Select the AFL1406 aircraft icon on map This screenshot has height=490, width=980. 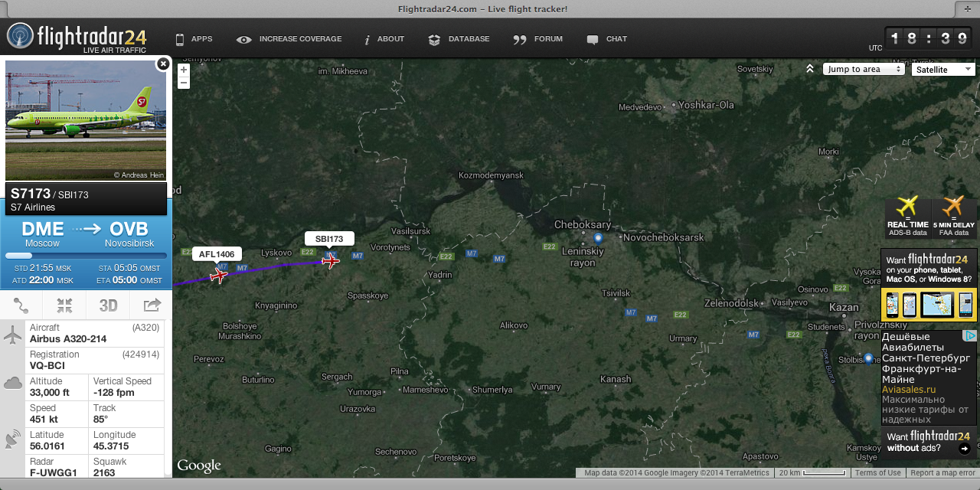(219, 276)
